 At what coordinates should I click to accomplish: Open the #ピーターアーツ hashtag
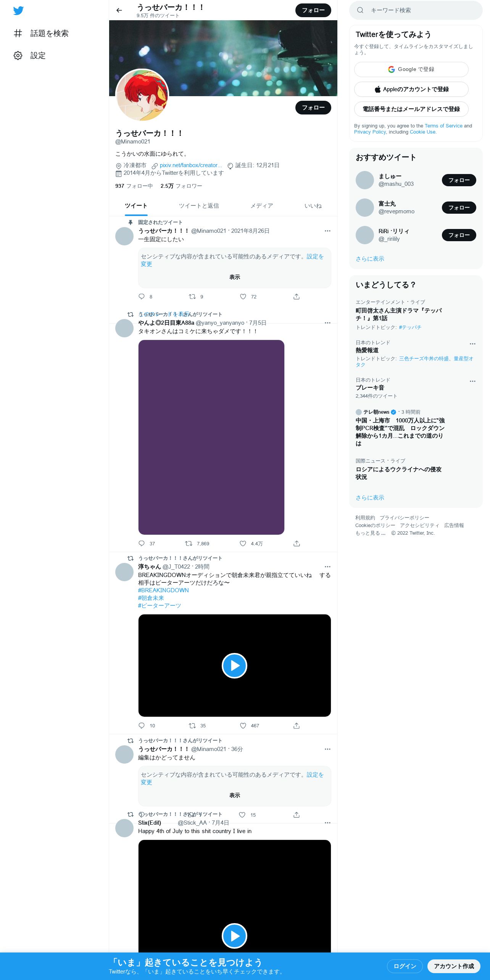[x=160, y=606]
